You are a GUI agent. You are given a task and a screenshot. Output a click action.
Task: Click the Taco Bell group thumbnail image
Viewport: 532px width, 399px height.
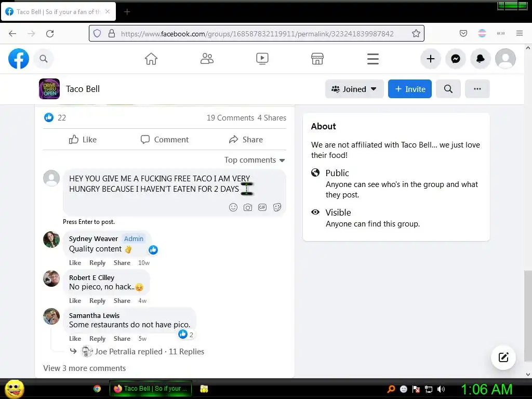click(49, 89)
